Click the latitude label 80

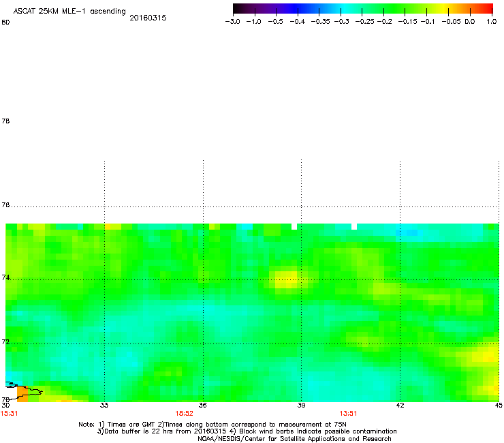point(5,22)
